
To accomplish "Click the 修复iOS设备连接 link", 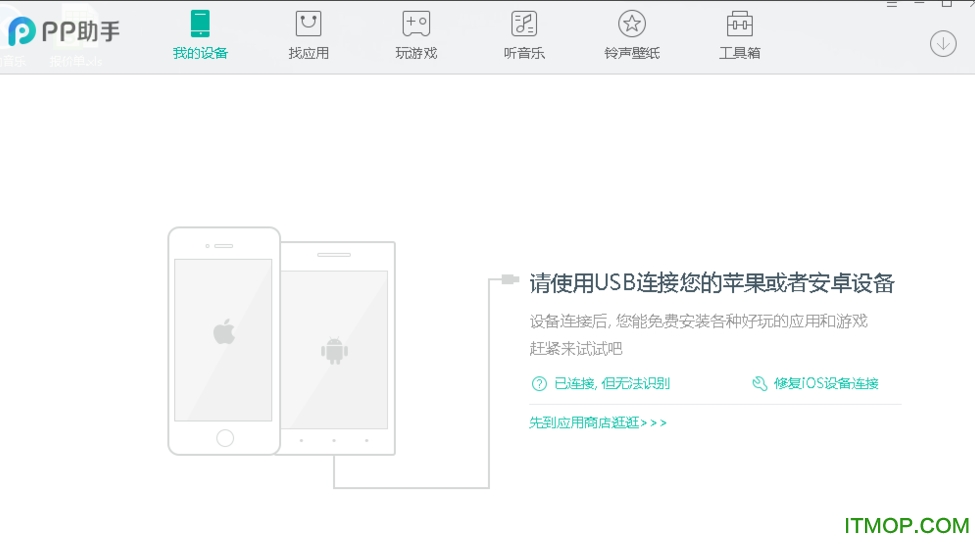I will pos(825,383).
